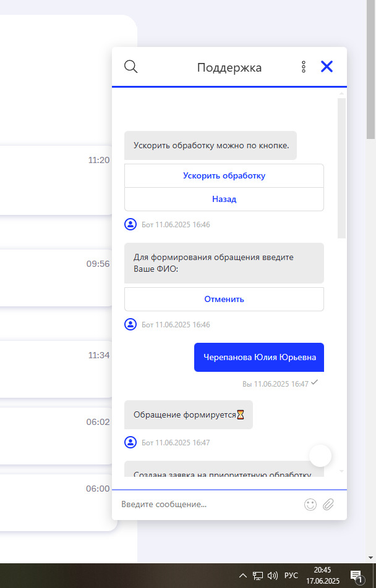Click the Отменить button under ФИО prompt
Image resolution: width=376 pixels, height=588 pixels.
tap(224, 299)
